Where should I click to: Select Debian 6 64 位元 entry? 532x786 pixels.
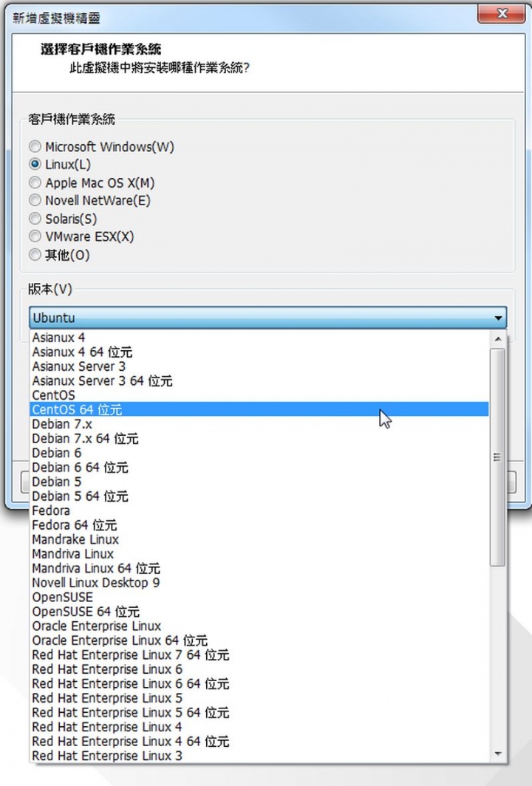coord(259,468)
